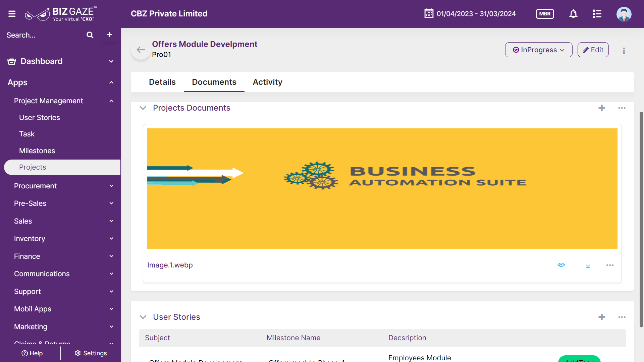This screenshot has width=644, height=362.
Task: Switch to the Documents tab
Action: tap(214, 82)
